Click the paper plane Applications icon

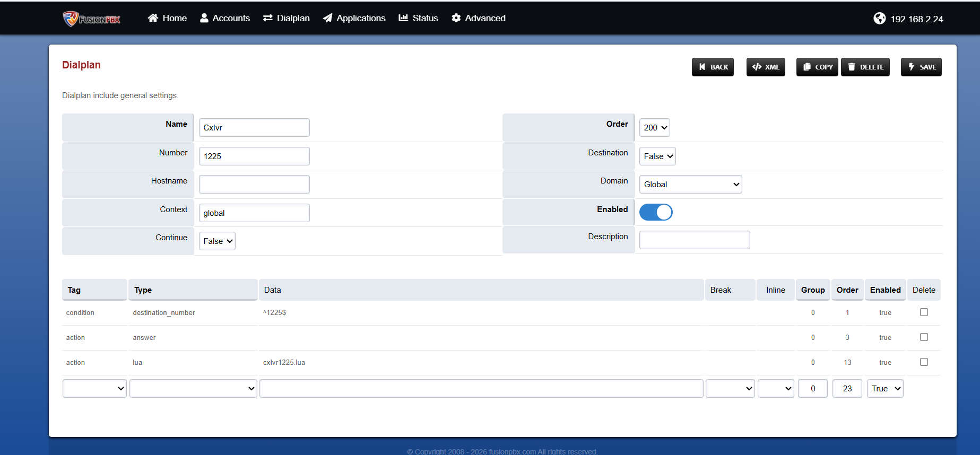click(x=327, y=18)
